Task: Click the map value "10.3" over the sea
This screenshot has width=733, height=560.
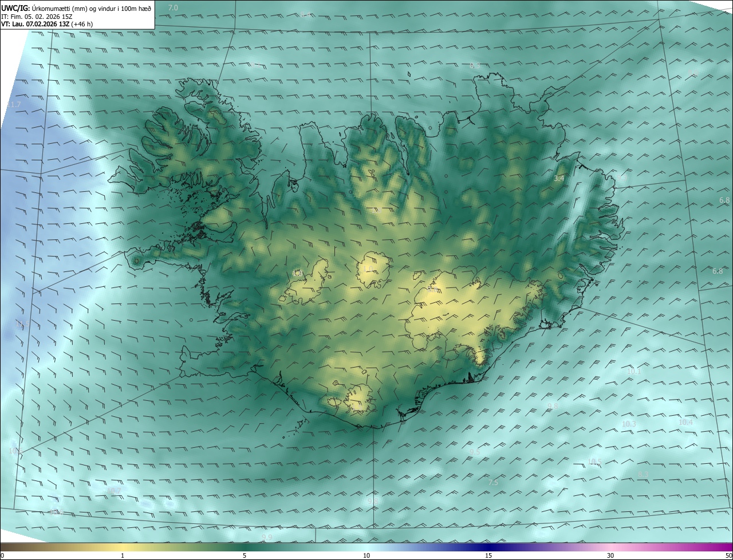Action: point(629,424)
